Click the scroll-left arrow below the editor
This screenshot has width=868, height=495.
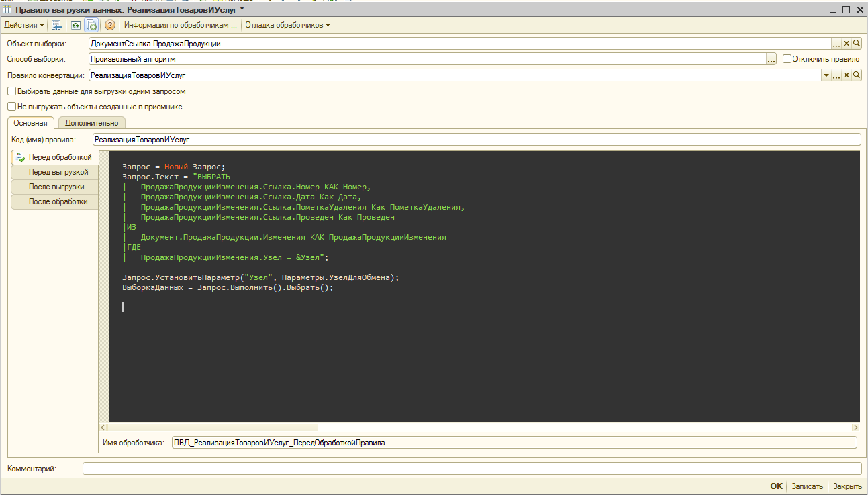(103, 427)
